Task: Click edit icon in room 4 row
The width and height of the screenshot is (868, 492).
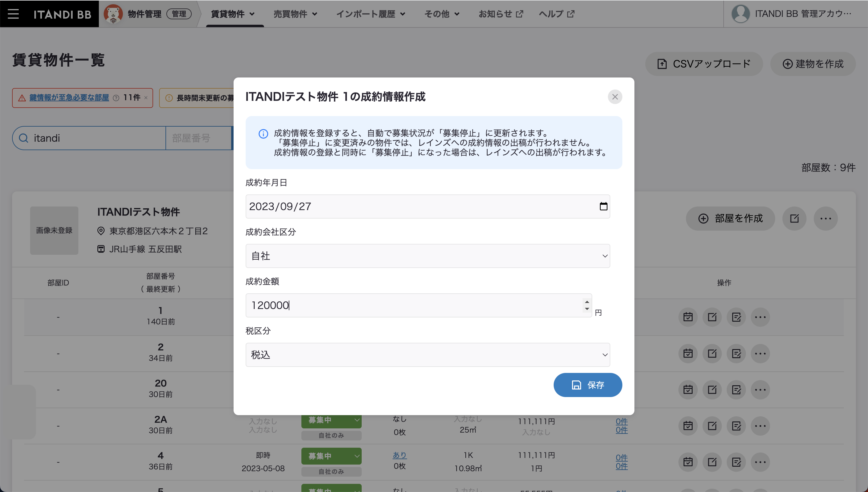Action: coord(712,462)
